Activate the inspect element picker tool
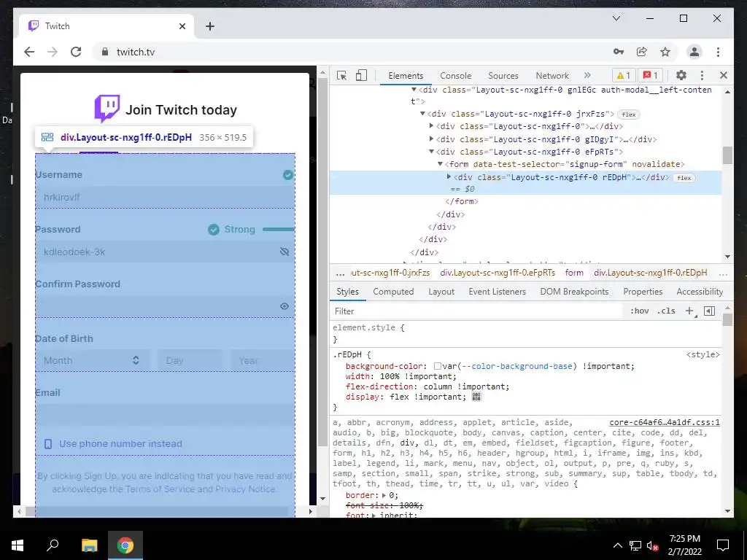This screenshot has width=747, height=560. tap(341, 75)
